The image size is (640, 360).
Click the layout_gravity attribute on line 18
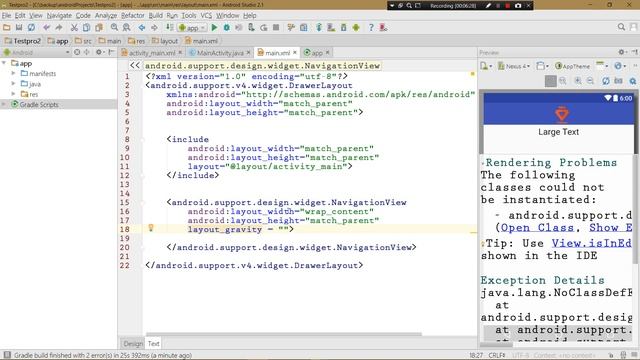(x=224, y=229)
